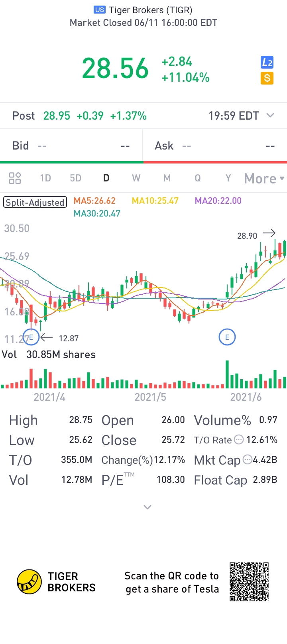Screen dimensions: 287x644
Task: Tap the Close 25.72 value
Action: 173,440
